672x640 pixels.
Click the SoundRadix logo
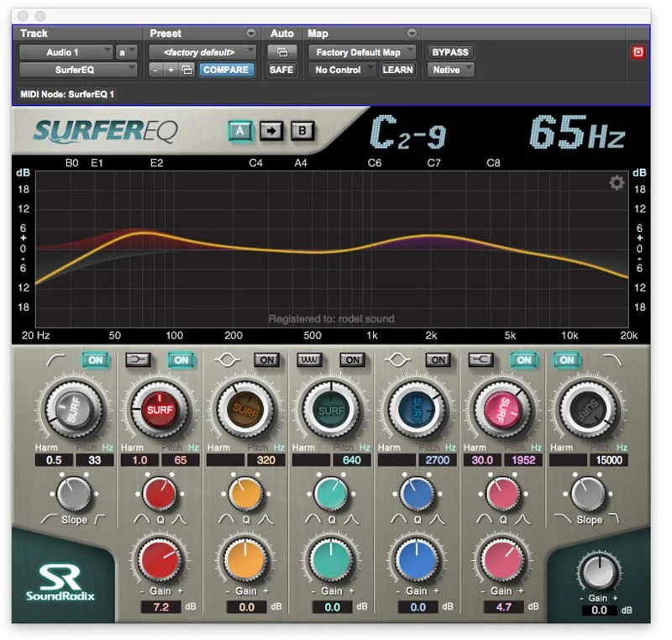click(60, 583)
